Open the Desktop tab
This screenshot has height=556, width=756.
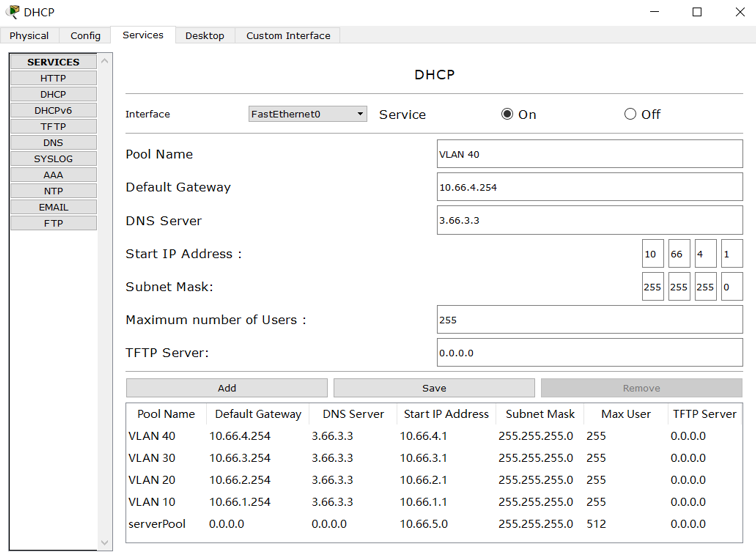[204, 36]
